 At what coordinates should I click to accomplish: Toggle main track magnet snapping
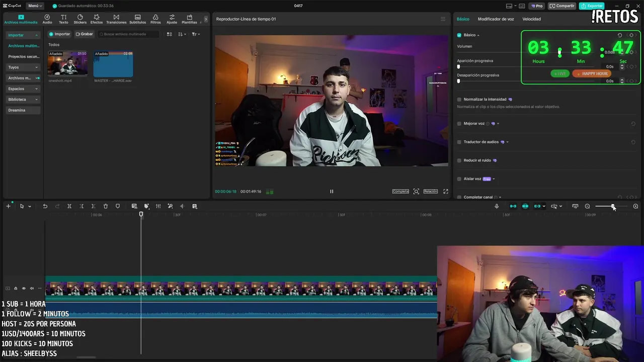[513, 206]
